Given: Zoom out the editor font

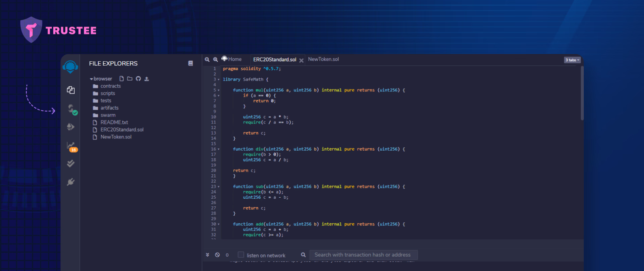Looking at the screenshot, I should point(207,59).
